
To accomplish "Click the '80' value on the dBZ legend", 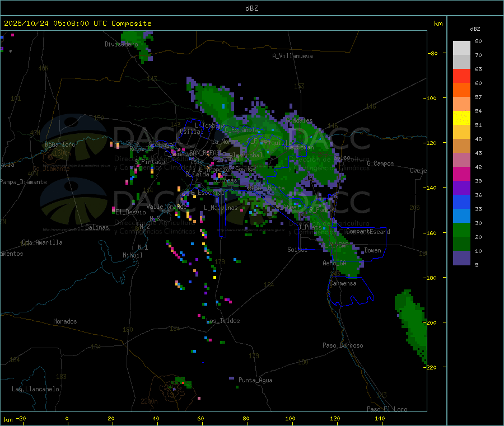I will click(x=478, y=41).
